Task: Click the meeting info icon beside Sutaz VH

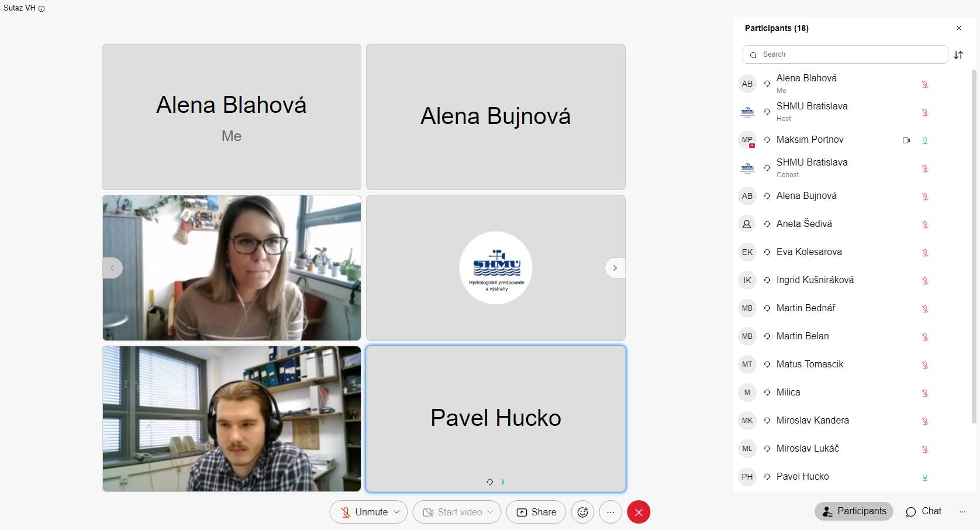Action: click(42, 9)
